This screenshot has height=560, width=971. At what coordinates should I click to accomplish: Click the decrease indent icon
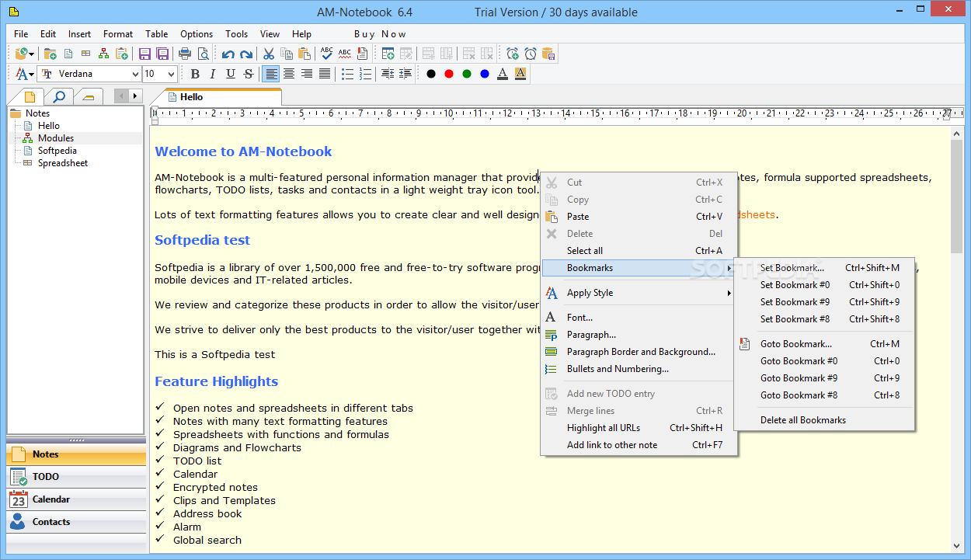(x=387, y=74)
